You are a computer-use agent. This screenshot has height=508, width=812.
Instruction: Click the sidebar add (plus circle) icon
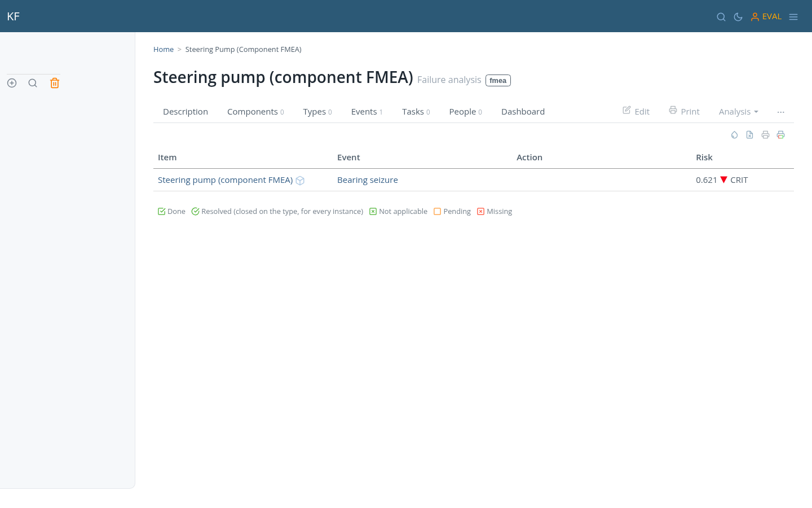coord(12,83)
